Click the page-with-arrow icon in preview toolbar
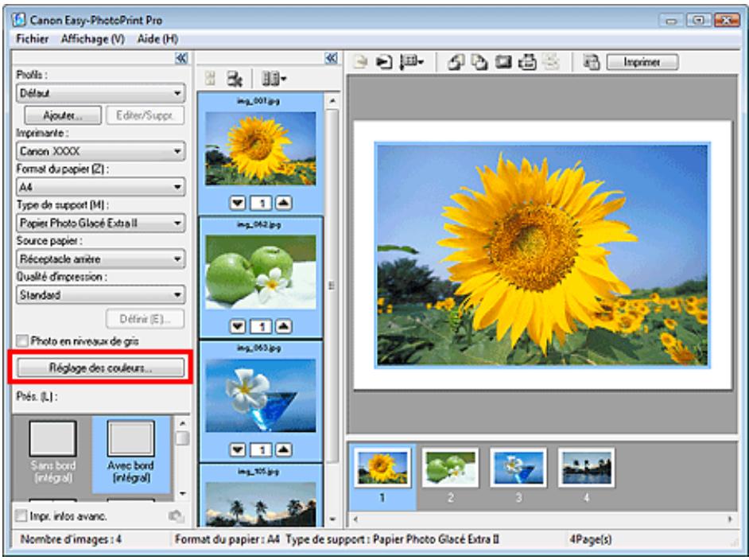This screenshot has width=749, height=560. coord(383,62)
